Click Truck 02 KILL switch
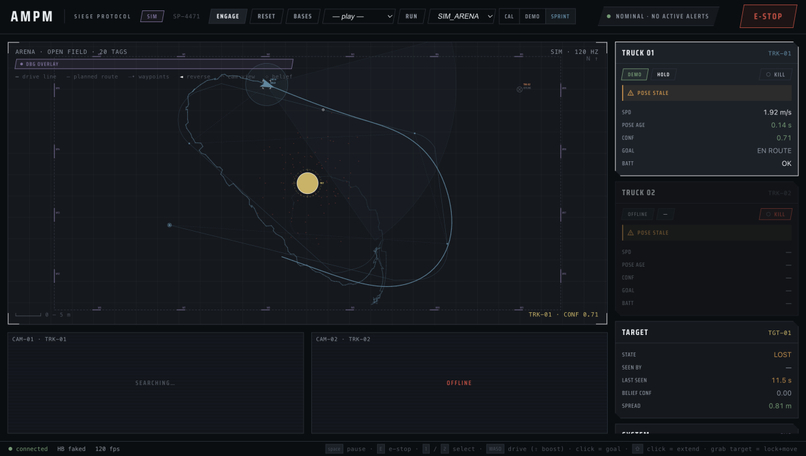 (775, 214)
